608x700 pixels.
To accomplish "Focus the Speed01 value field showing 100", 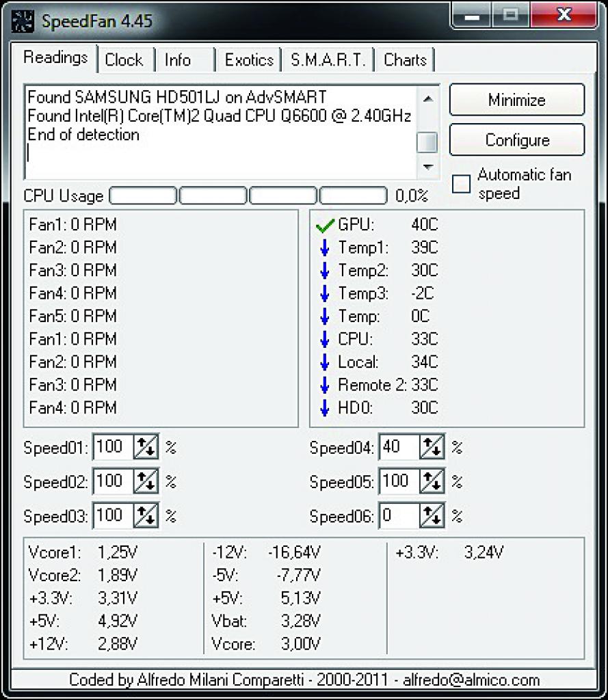I will [114, 446].
